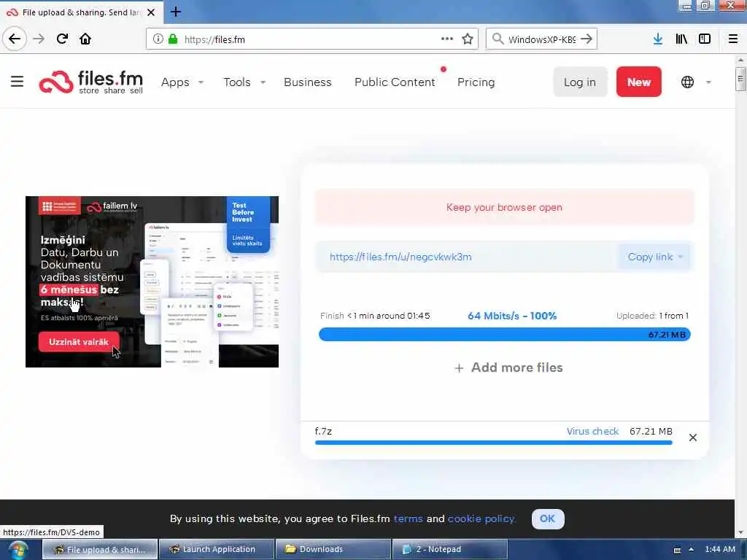Expand language selector dropdown arrow
This screenshot has height=560, width=747.
click(708, 82)
